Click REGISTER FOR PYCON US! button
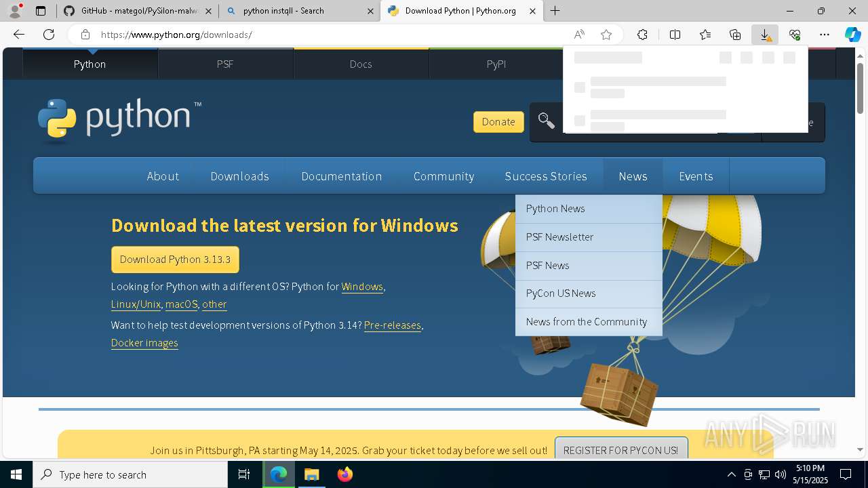868x488 pixels. pos(620,450)
